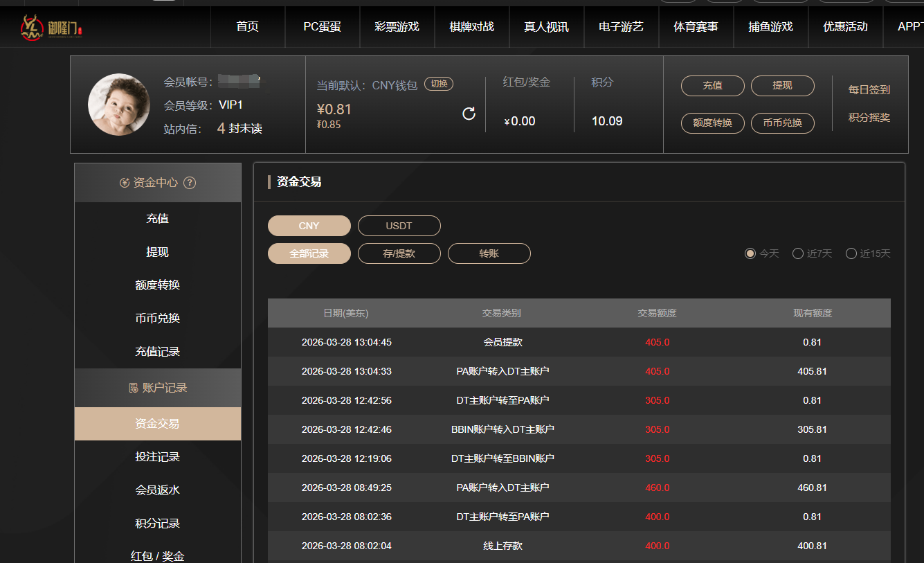
Task: Click the member avatar photo
Action: [119, 105]
